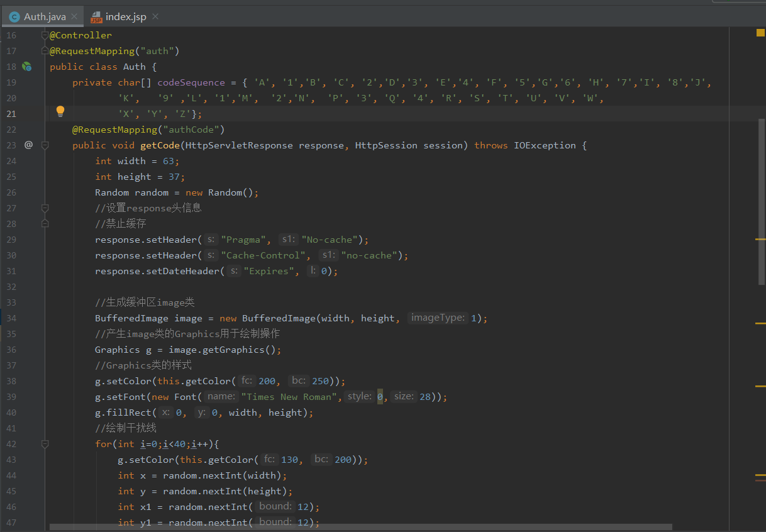Click the HttpSession parameter type
Image resolution: width=766 pixels, height=532 pixels.
(386, 145)
